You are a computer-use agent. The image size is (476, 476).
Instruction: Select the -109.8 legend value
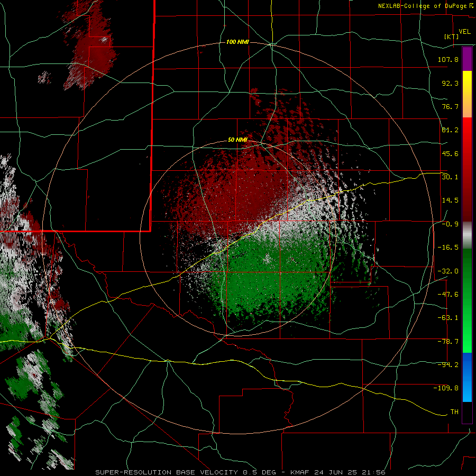(x=446, y=388)
